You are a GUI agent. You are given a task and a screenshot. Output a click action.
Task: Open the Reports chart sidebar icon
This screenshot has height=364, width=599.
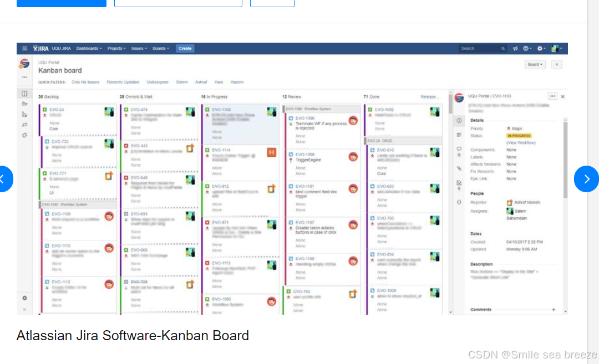pos(24,115)
